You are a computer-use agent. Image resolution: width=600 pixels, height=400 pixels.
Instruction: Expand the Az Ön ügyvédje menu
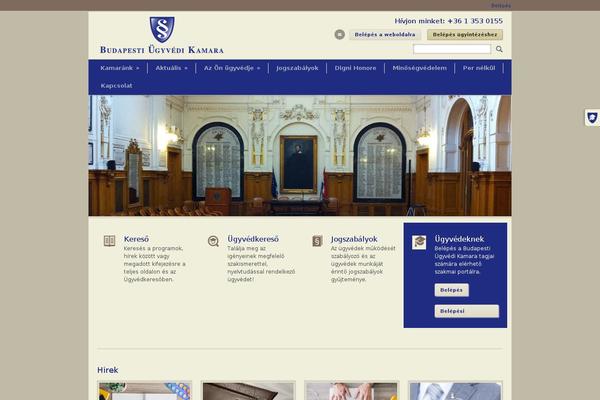pyautogui.click(x=232, y=68)
